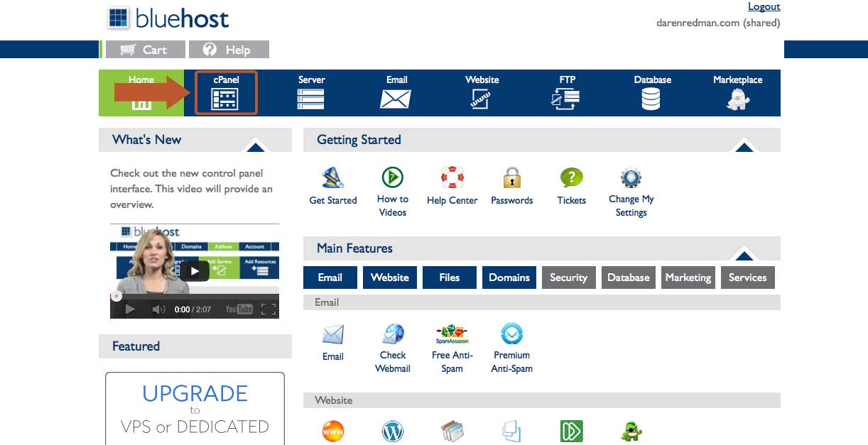Click the green arrow icon under Website
Viewport: 868px width, 445px height.
click(572, 431)
